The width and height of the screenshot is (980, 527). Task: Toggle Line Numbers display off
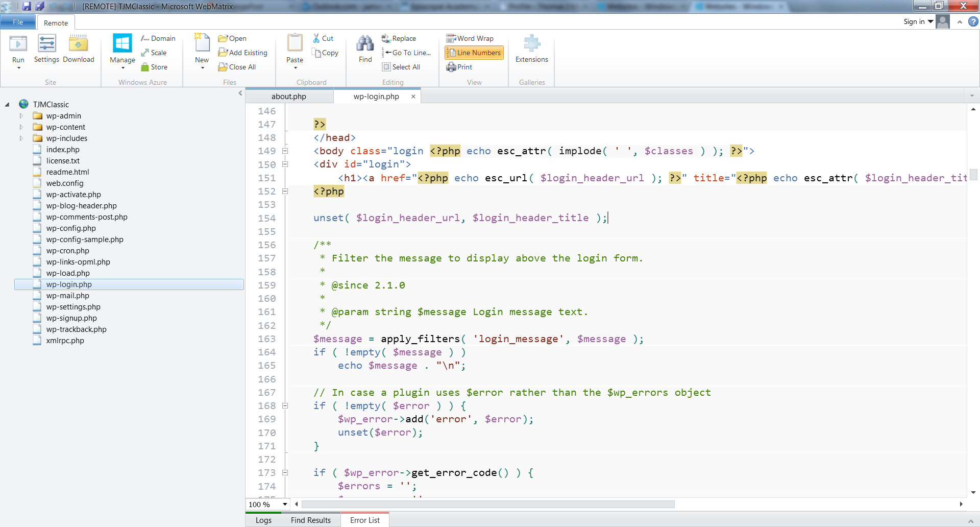coord(474,53)
